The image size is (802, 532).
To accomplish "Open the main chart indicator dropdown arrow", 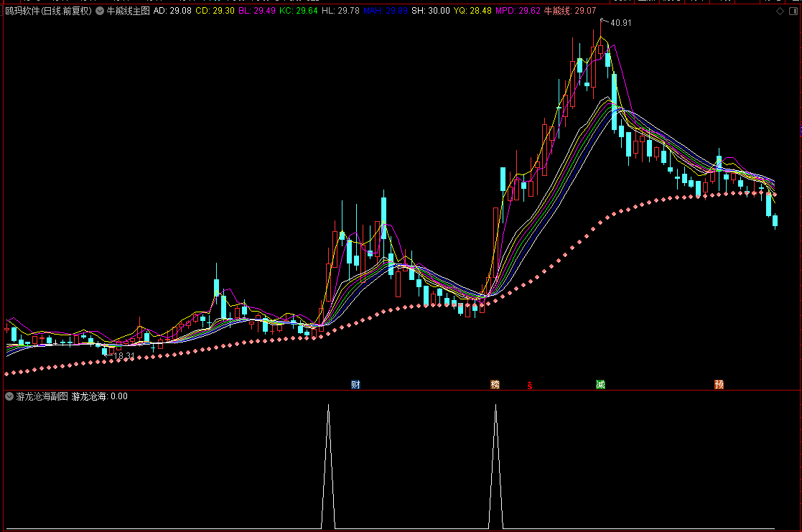I will (100, 11).
